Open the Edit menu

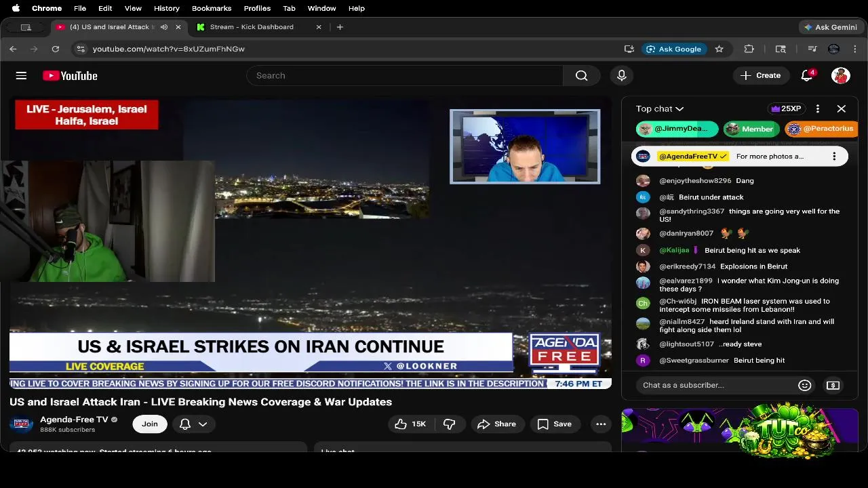click(105, 8)
